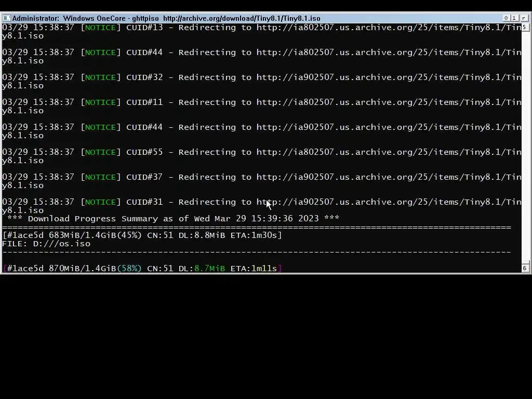Click the 'Download Progress Summary' header line
Screen dimensions: 532x399
click(173, 219)
